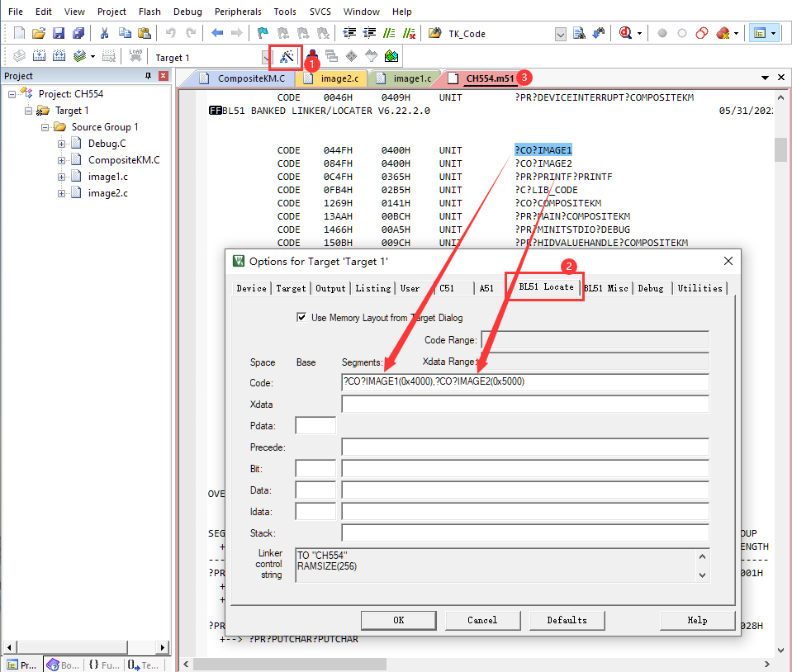
Task: Expand the Debug.C tree node
Action: (61, 144)
